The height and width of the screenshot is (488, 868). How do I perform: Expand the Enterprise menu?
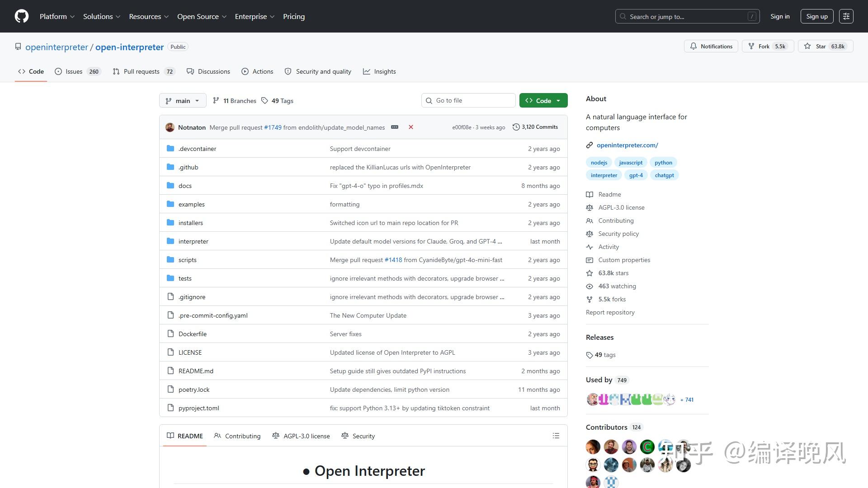(x=255, y=16)
